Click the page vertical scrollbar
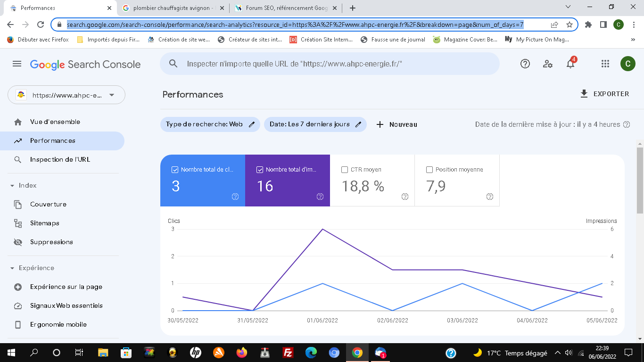The height and width of the screenshot is (362, 644). tap(640, 180)
